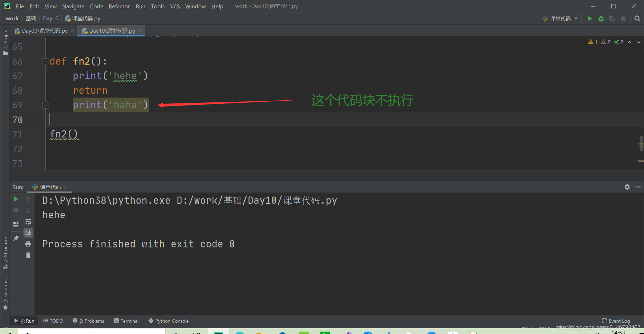Start debugging with the bug icon
Viewport: 644px width, 334px height.
601,19
